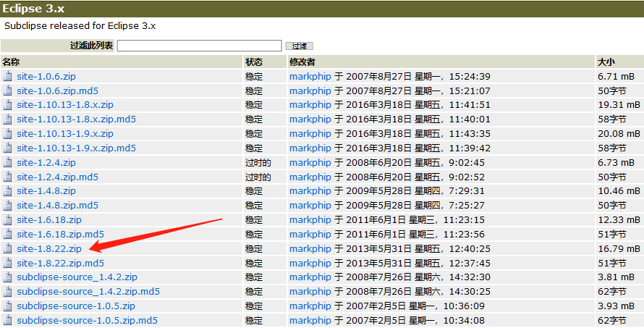The width and height of the screenshot is (644, 328).
Task: Click the 过滤 filter button
Action: [299, 46]
